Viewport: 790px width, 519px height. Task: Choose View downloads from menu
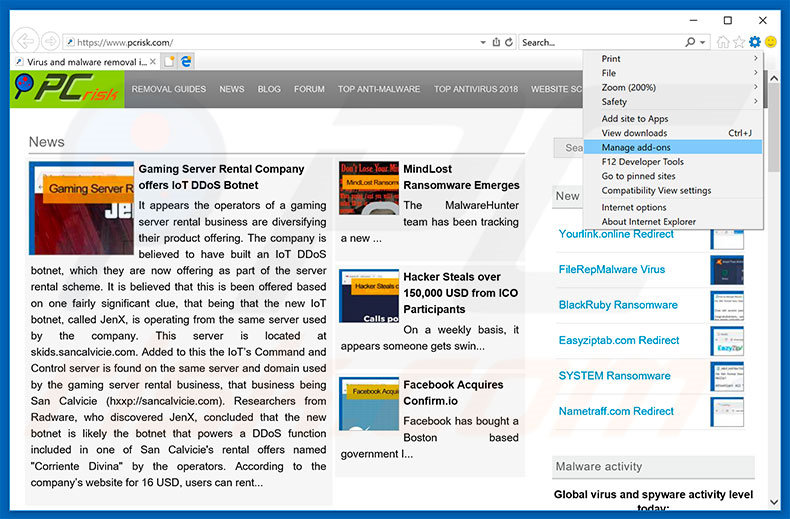pos(673,133)
